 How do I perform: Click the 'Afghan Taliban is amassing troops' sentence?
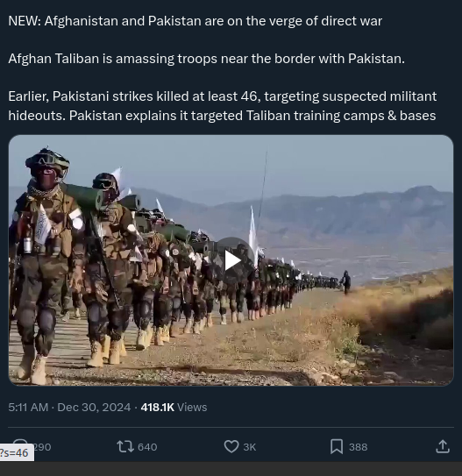pyautogui.click(x=206, y=59)
